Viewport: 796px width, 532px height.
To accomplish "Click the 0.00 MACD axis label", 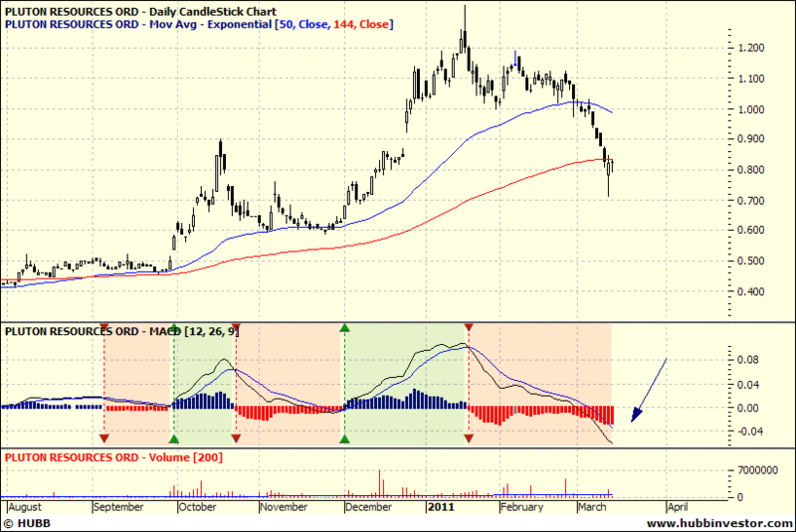I will (x=748, y=409).
